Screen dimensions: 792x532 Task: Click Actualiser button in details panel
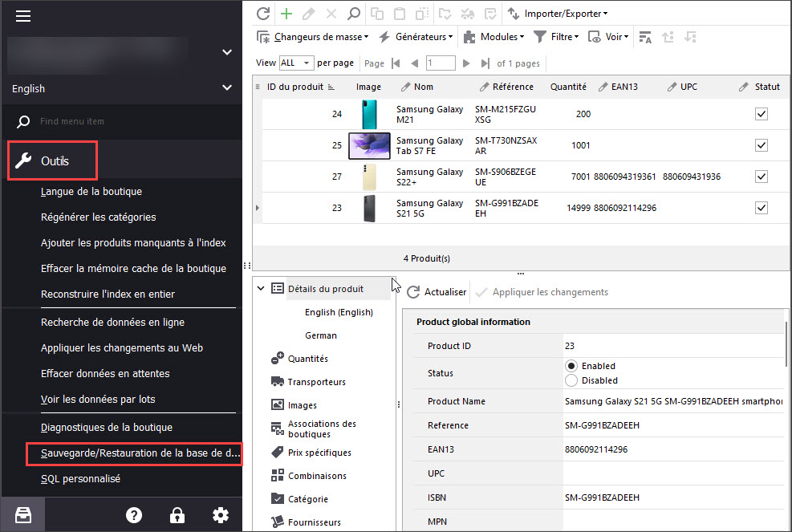[437, 292]
